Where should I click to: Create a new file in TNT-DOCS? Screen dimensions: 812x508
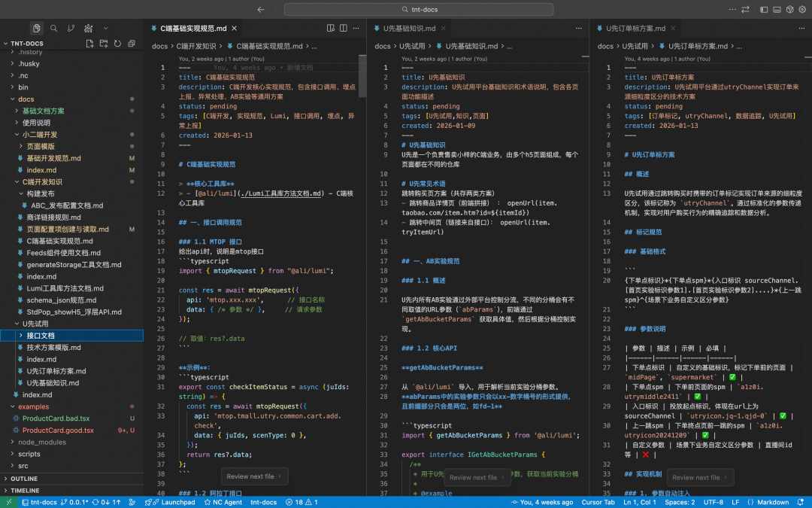tap(89, 44)
